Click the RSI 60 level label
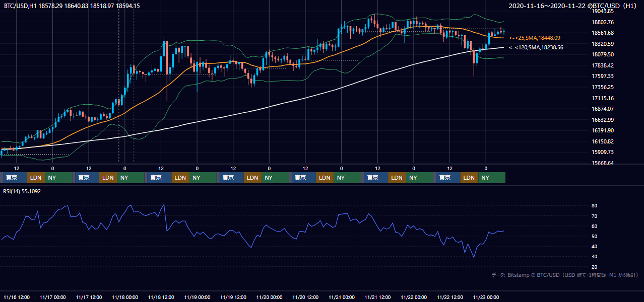The width and height of the screenshot is (644, 302). click(x=594, y=226)
